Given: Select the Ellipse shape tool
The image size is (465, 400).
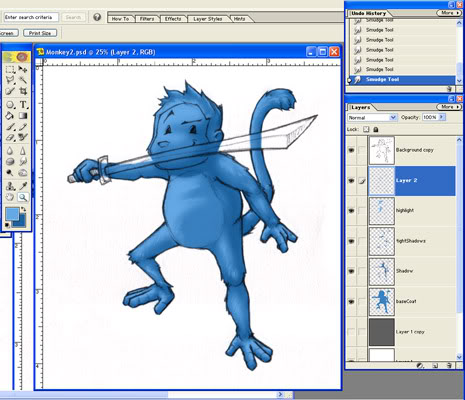Looking at the screenshot, I should click(10, 105).
